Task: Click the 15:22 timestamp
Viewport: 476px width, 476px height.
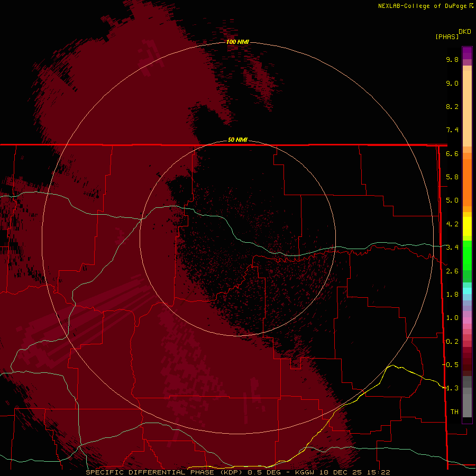Action: click(378, 472)
